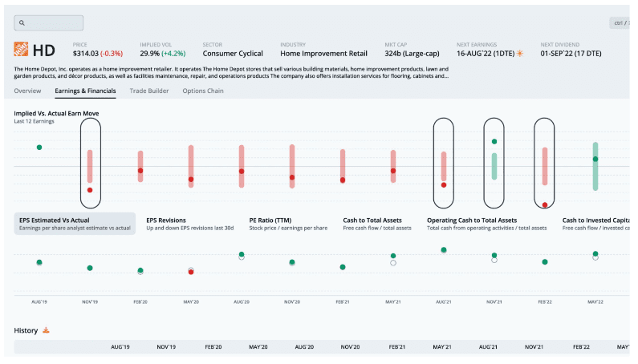
Task: Click the ctrl shortcut button at top right
Action: point(620,23)
